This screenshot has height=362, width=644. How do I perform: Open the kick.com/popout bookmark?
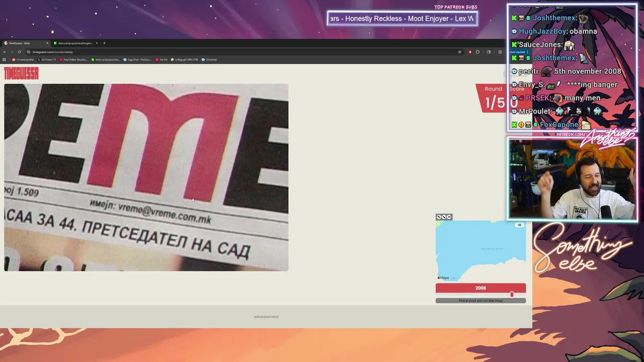click(x=106, y=59)
